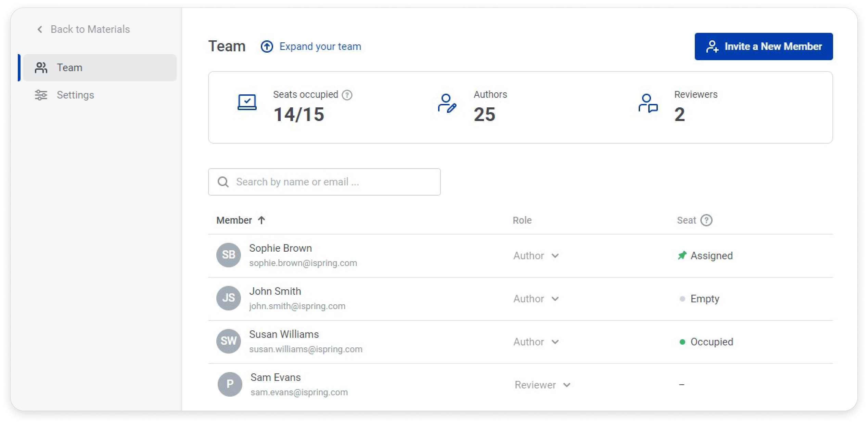Click the Settings sliders icon

41,95
